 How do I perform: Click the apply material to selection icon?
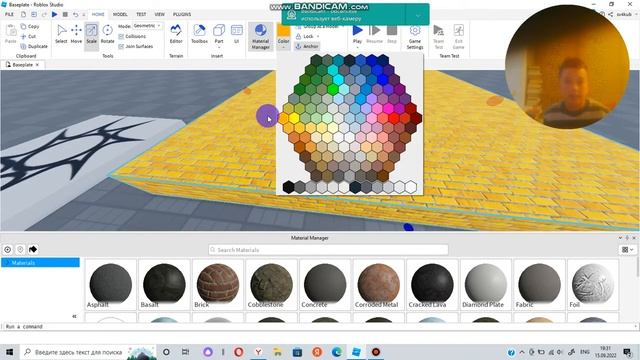33,249
